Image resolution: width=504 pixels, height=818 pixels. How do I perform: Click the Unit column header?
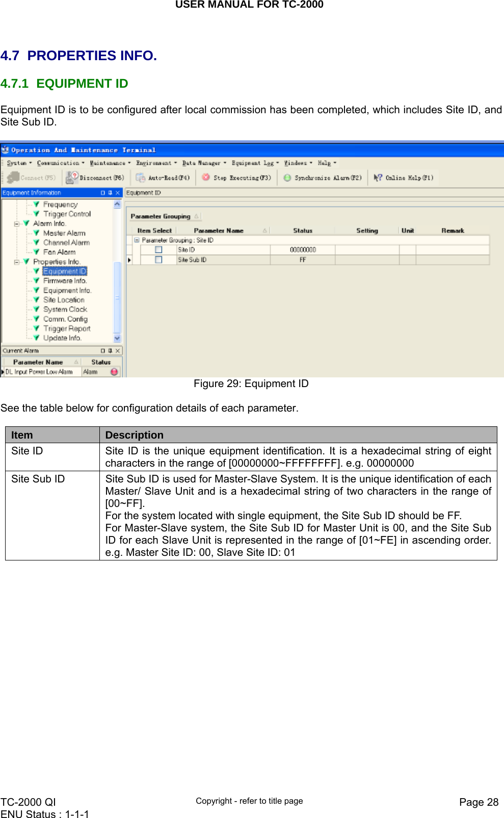(x=408, y=231)
